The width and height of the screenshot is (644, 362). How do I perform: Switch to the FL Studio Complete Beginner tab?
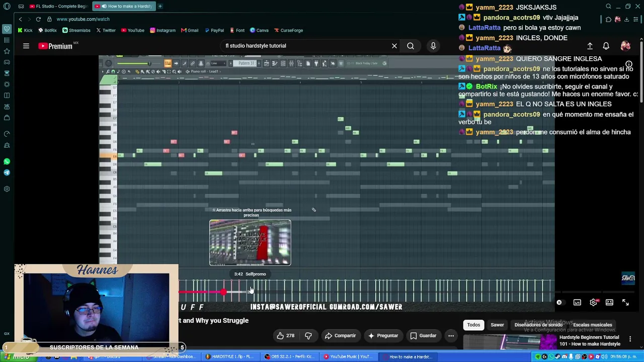pos(58,7)
